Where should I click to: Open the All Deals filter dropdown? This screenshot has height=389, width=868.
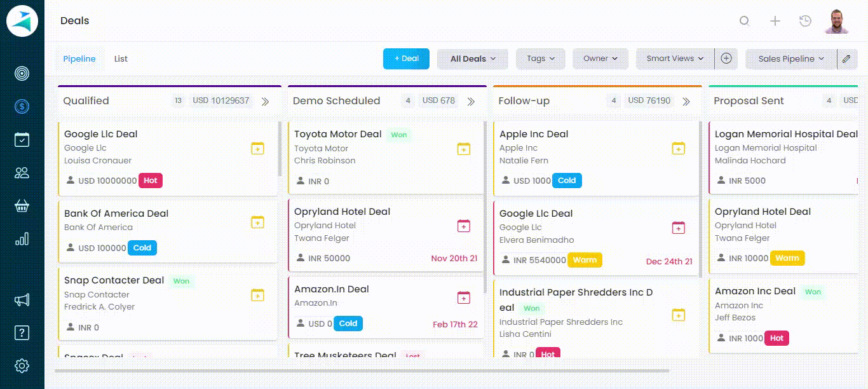[x=473, y=58]
